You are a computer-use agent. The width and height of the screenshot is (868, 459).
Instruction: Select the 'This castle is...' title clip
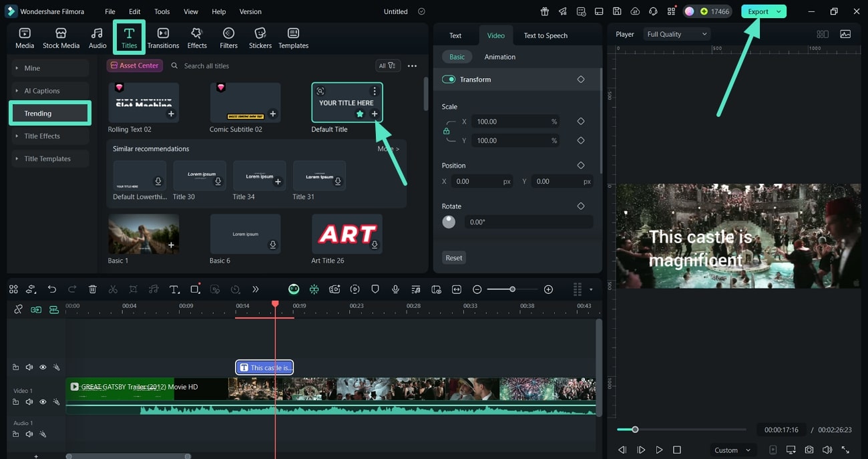tap(264, 367)
